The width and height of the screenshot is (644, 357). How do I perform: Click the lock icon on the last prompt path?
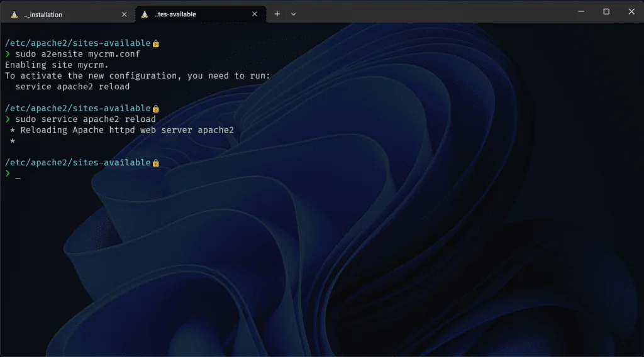[156, 163]
